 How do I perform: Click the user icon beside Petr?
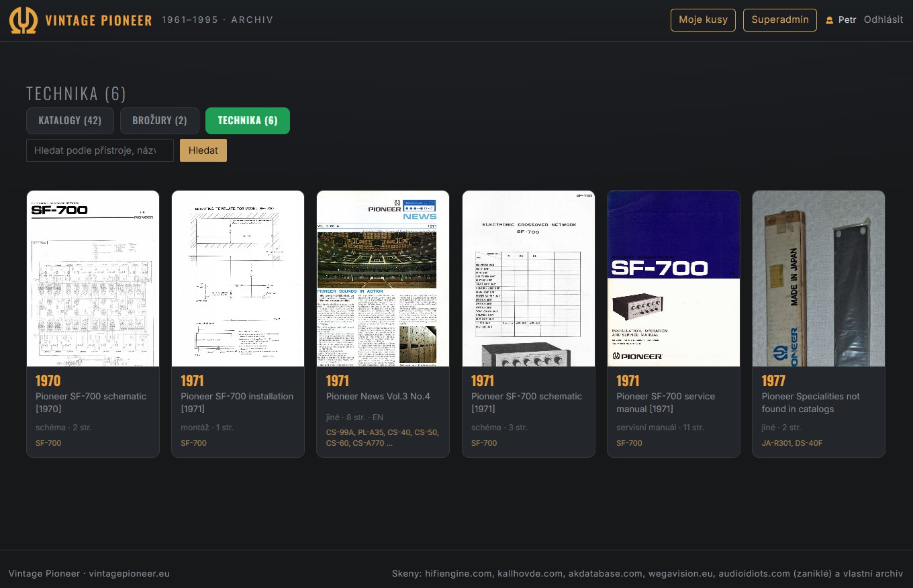tap(829, 20)
